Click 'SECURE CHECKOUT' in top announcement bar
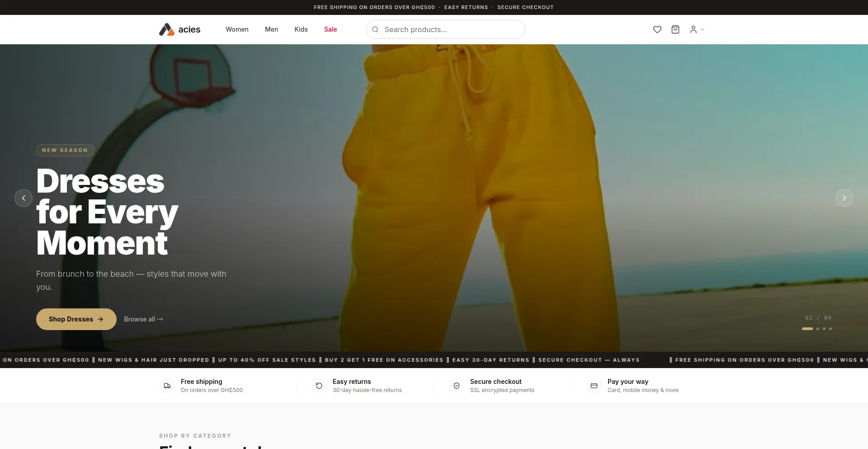 (526, 7)
